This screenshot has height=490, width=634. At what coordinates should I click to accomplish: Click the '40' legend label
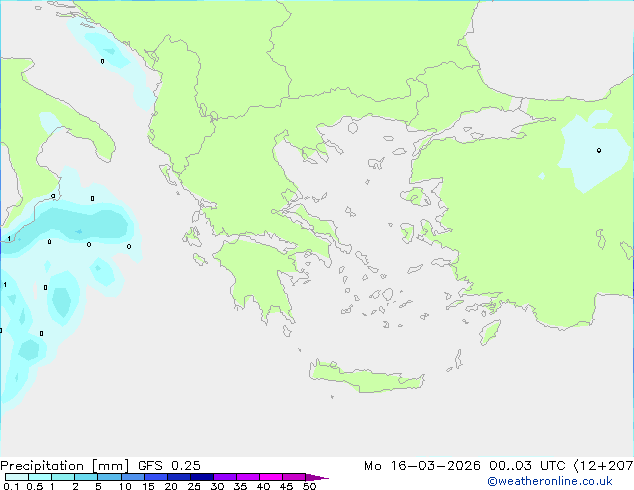pos(263,486)
